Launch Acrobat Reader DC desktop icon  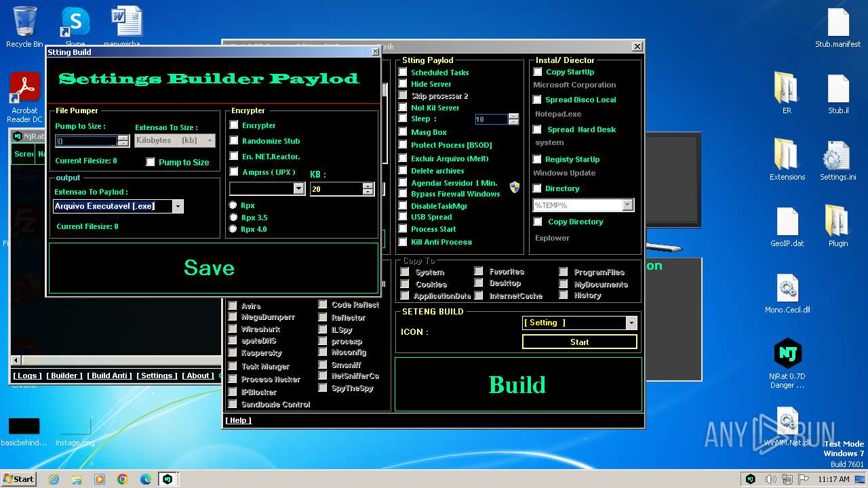(24, 97)
